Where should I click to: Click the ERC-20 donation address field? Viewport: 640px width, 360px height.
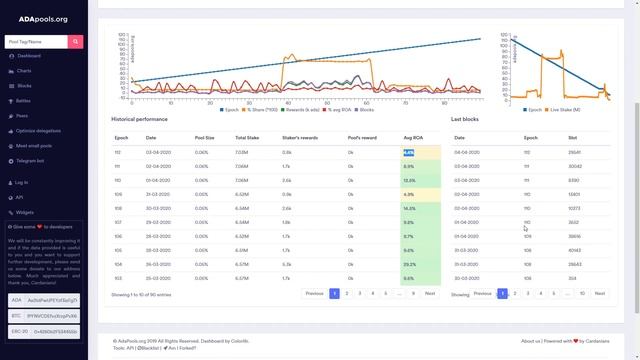pyautogui.click(x=55, y=332)
